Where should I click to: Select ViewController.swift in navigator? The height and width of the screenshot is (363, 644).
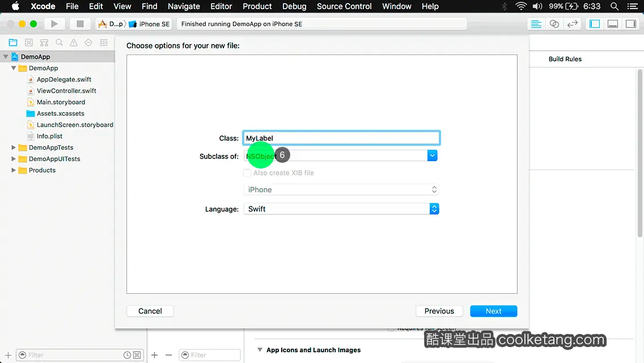click(x=66, y=90)
